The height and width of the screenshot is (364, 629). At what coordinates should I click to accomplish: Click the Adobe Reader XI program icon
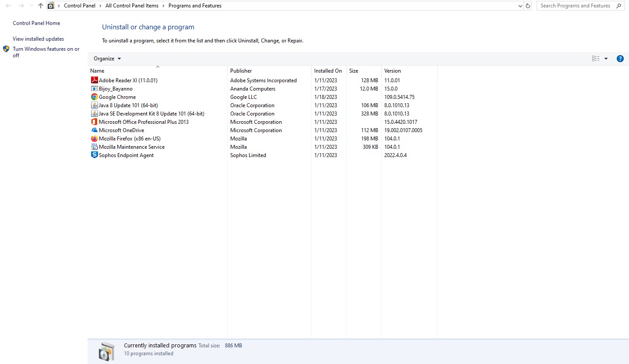coord(94,80)
